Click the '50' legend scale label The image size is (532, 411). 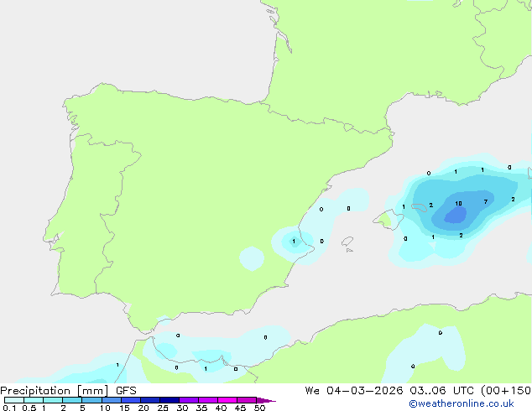pyautogui.click(x=259, y=408)
